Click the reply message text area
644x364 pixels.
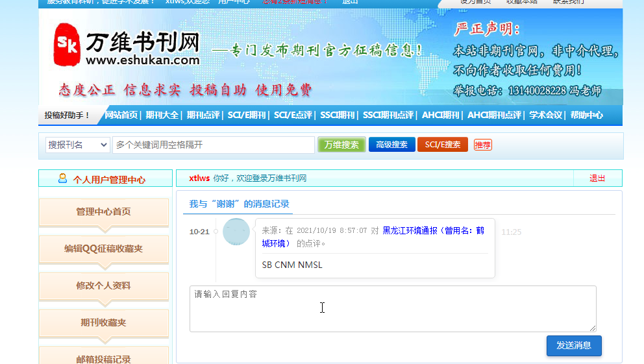392,308
